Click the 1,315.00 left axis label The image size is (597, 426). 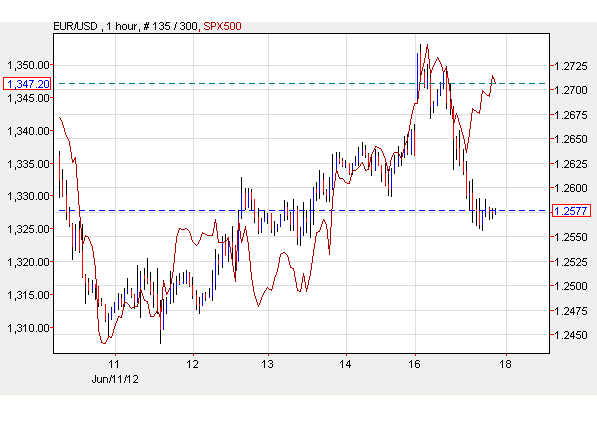coord(29,295)
